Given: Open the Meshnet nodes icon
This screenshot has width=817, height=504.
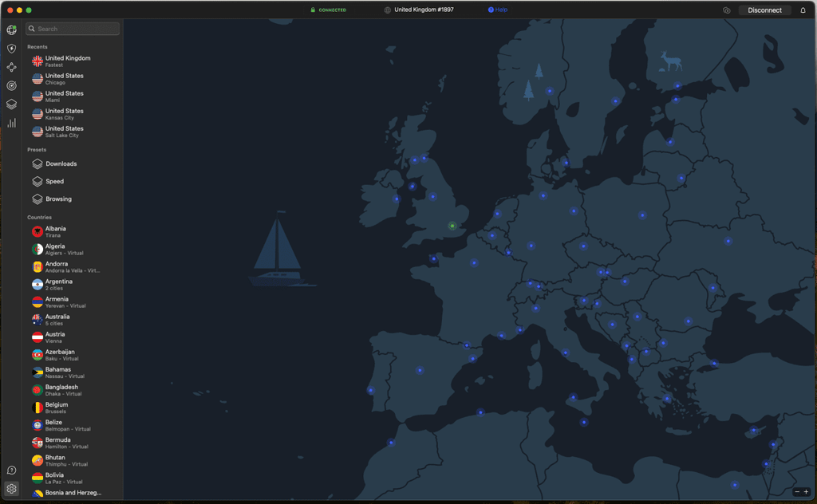Looking at the screenshot, I should [x=11, y=67].
